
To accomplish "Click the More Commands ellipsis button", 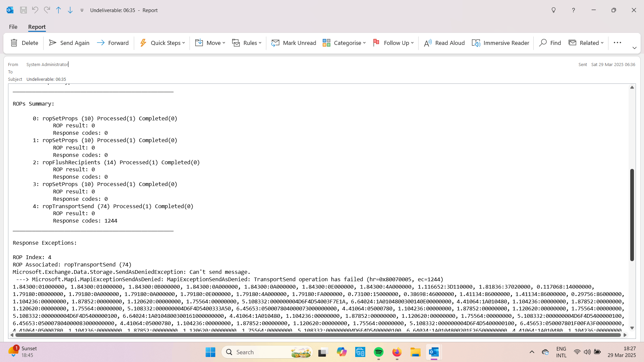I will click(618, 43).
